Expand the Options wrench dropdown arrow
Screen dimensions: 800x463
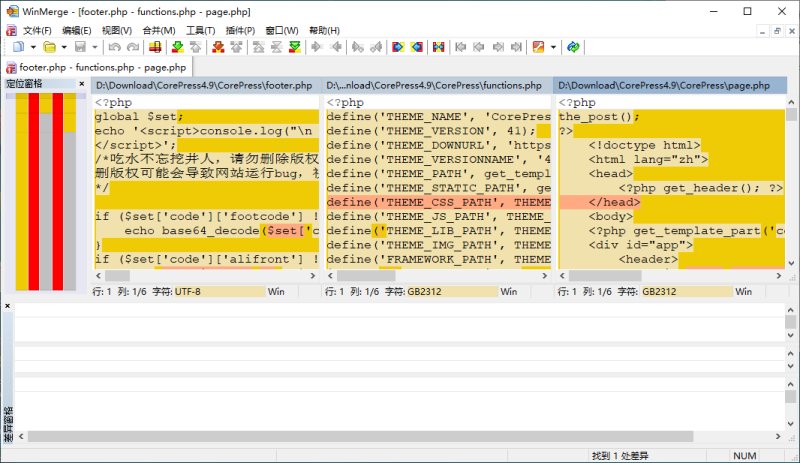coord(553,47)
